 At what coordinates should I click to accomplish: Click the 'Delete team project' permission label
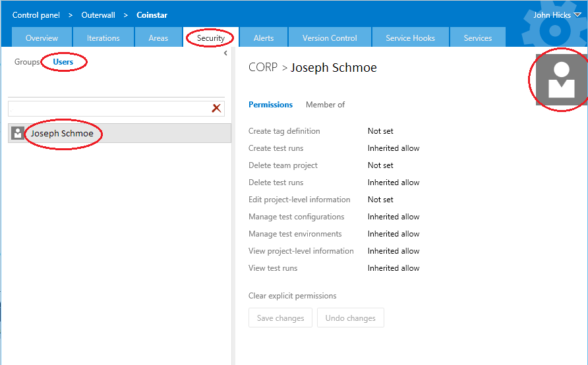coord(283,165)
